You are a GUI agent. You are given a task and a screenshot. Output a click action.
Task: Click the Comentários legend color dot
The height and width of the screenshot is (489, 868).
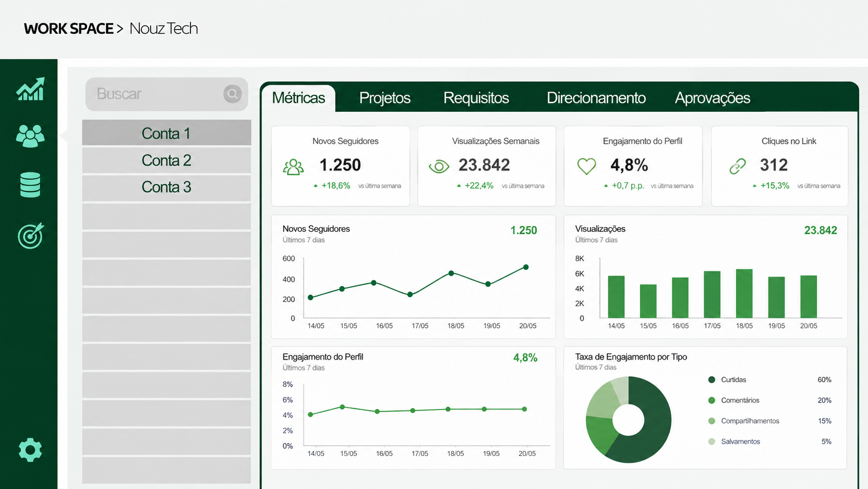click(x=712, y=400)
